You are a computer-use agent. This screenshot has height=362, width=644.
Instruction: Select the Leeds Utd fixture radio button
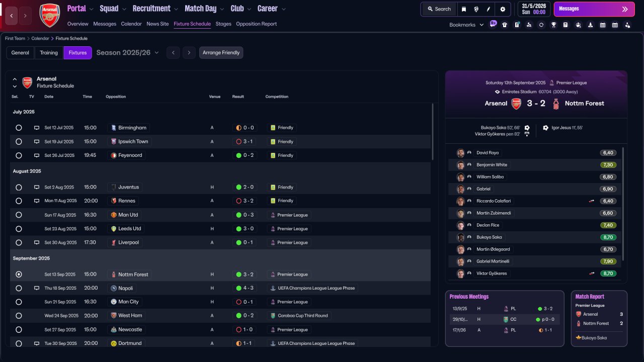point(19,229)
